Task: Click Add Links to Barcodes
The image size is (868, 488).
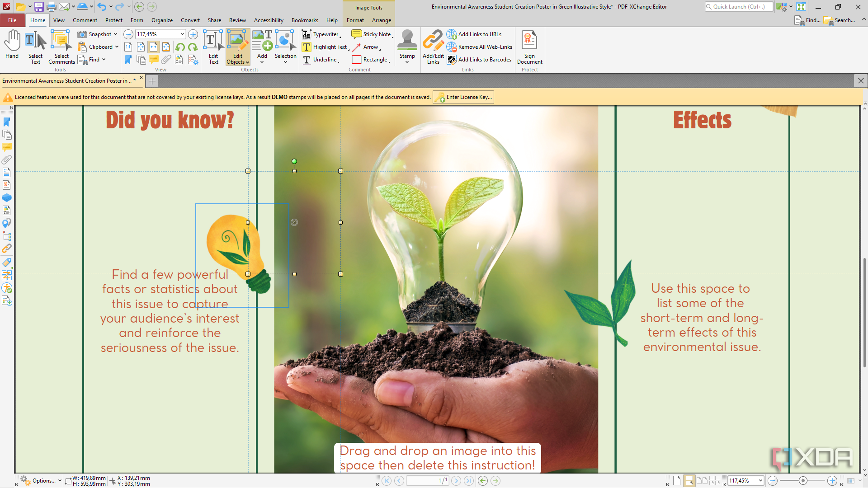Action: coord(479,60)
